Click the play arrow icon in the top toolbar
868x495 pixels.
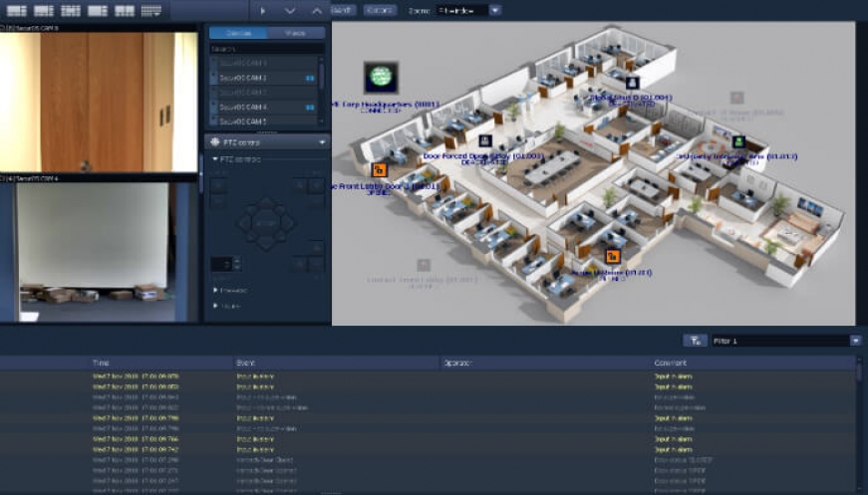pos(263,11)
